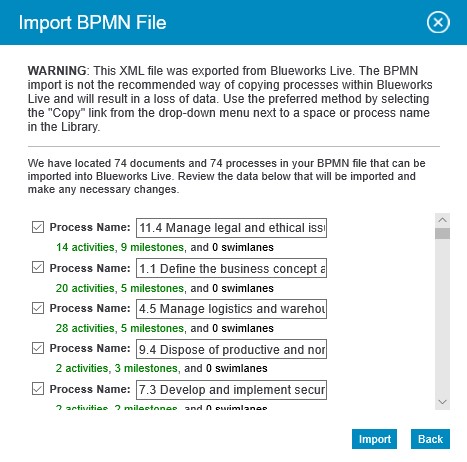This screenshot has height=462, width=467.
Task: Click the Import button
Action: pyautogui.click(x=374, y=439)
